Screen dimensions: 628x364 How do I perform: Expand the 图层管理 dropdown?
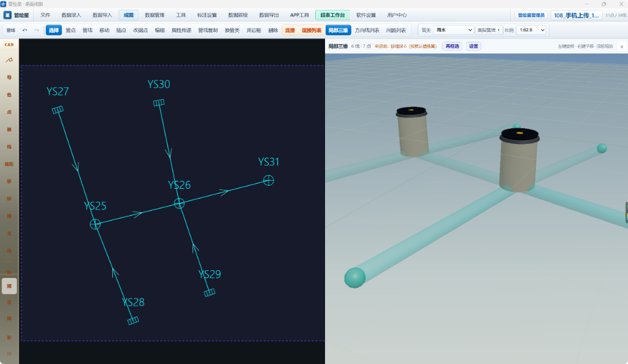pos(489,30)
